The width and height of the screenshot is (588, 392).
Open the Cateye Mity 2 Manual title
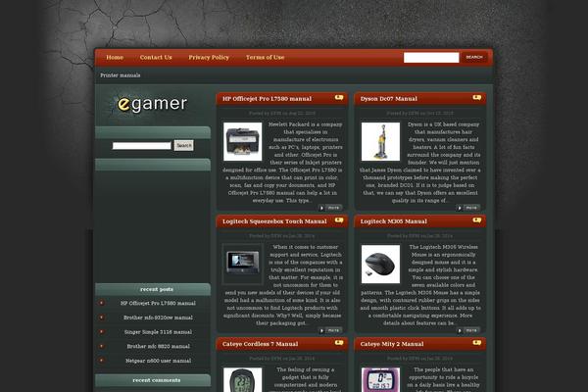tap(392, 344)
